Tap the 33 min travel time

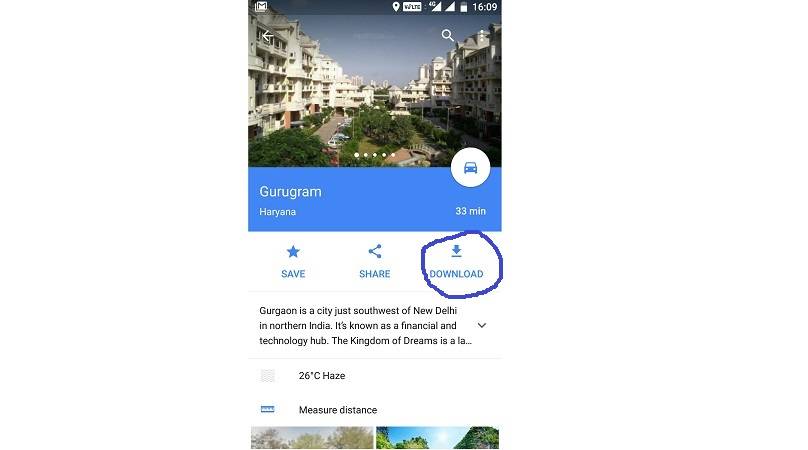point(470,211)
